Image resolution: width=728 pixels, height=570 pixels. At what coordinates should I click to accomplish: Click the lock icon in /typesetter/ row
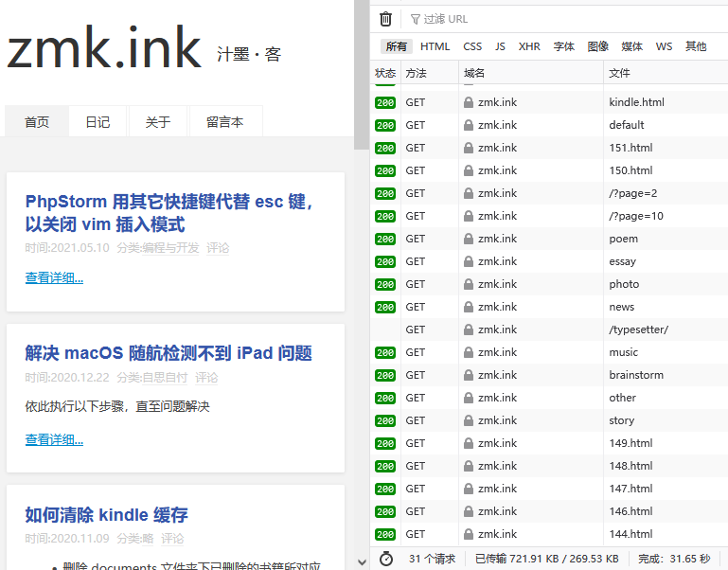point(468,330)
